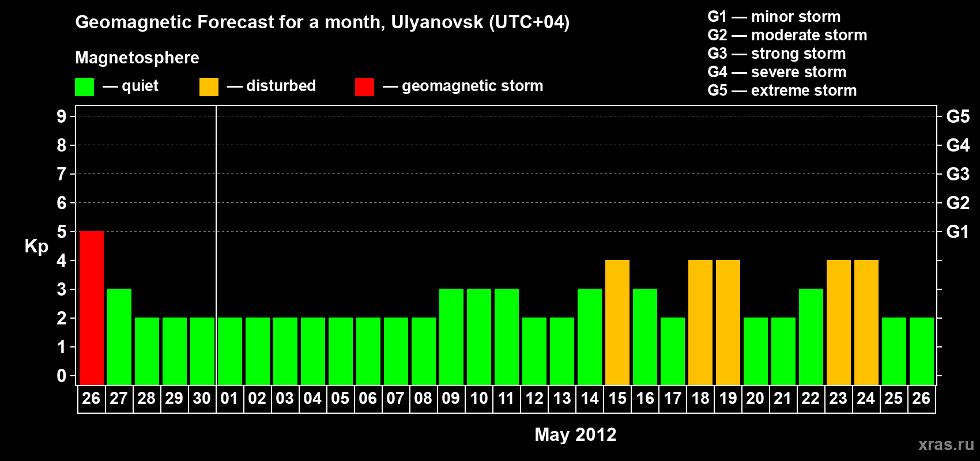Click the 'quiet' legend label

pyautogui.click(x=140, y=86)
